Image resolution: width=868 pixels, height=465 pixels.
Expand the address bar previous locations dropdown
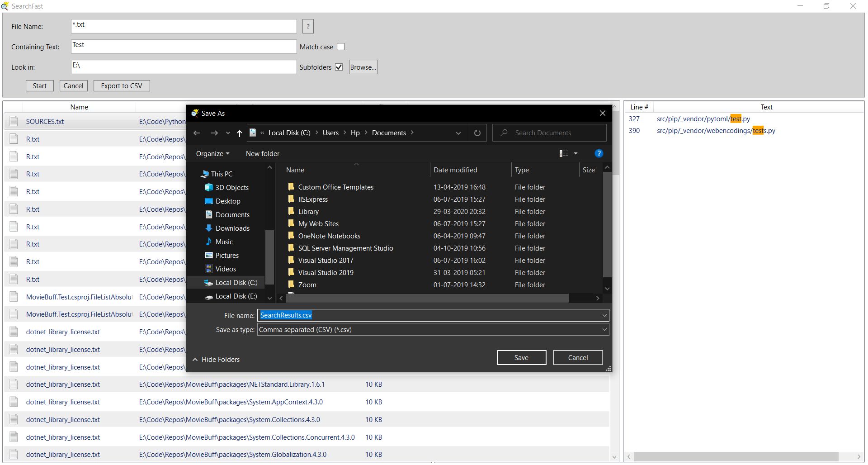[x=458, y=133]
